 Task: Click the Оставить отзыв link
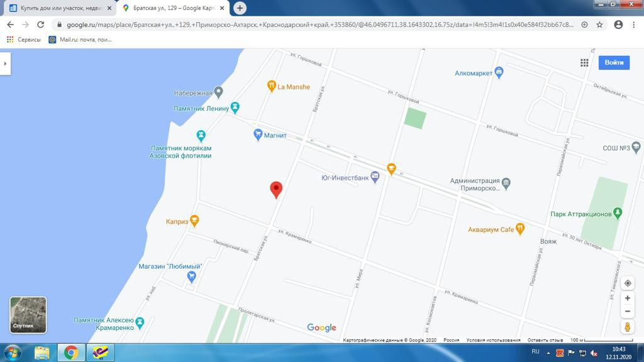tap(545, 340)
